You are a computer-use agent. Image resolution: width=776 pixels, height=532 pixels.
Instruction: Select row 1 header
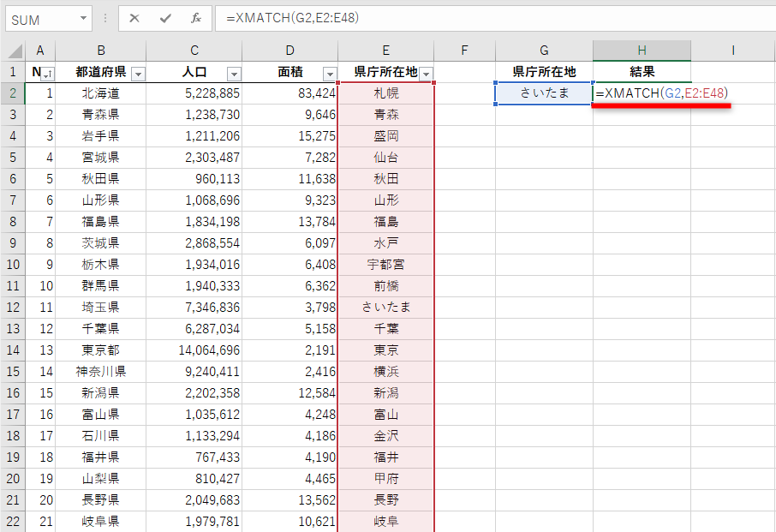[x=13, y=72]
